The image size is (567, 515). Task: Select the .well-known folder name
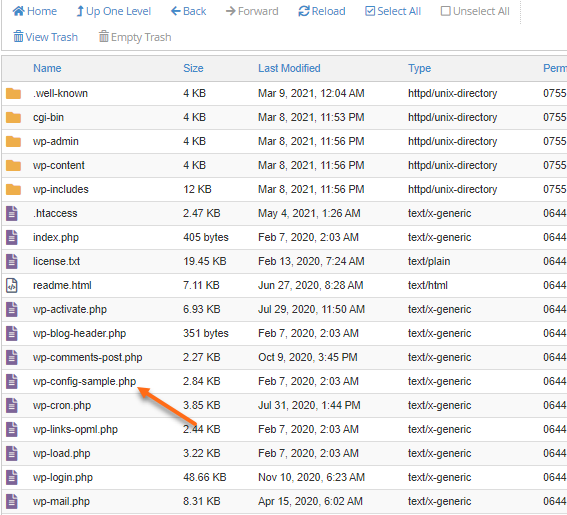(x=60, y=93)
